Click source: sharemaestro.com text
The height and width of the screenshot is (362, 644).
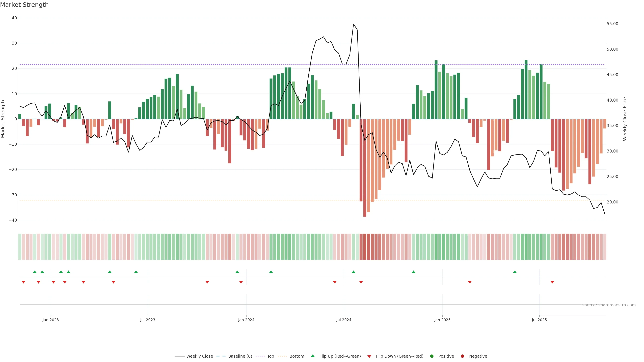[x=609, y=305]
